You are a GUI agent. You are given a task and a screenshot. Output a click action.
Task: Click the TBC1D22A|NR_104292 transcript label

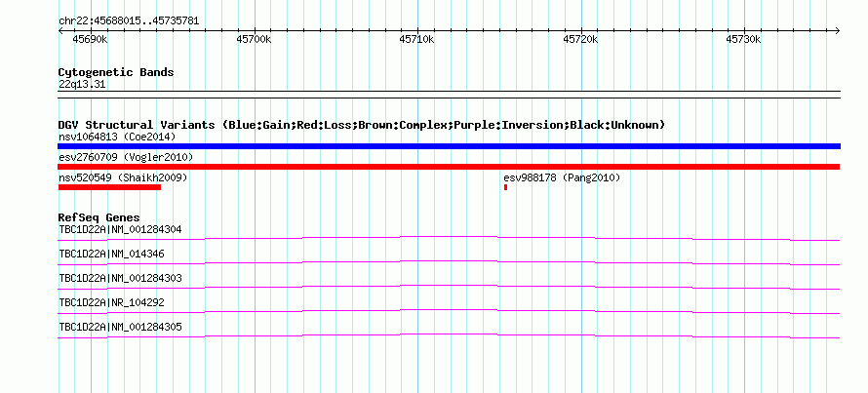111,302
